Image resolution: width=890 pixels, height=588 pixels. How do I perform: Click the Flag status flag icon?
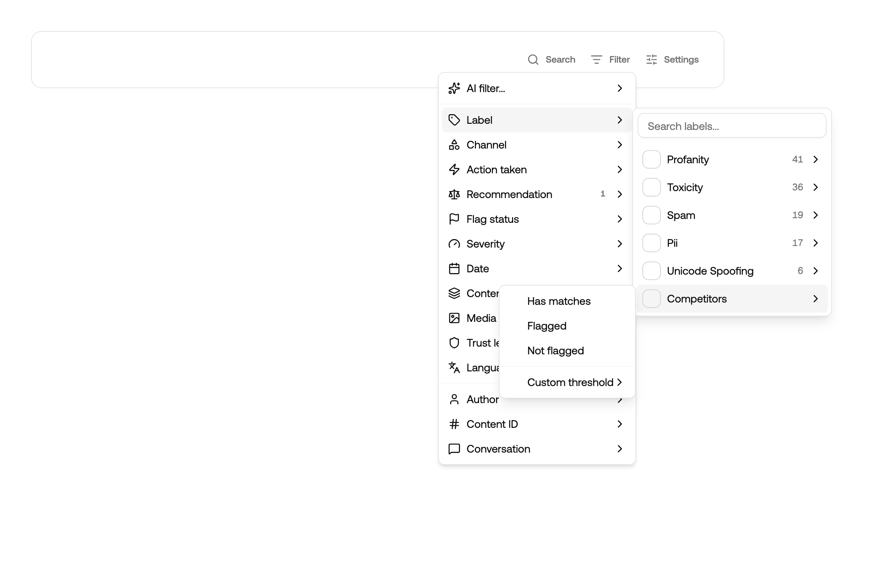454,219
